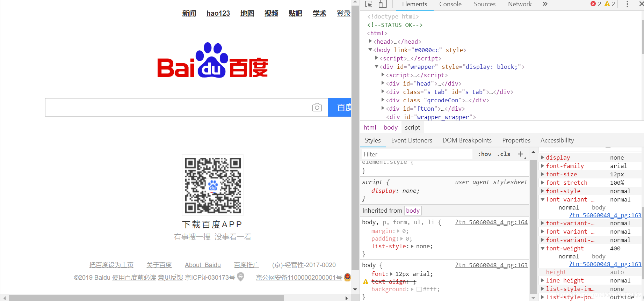Click the ICP shield icon in footer
This screenshot has height=301, width=644.
tap(240, 277)
